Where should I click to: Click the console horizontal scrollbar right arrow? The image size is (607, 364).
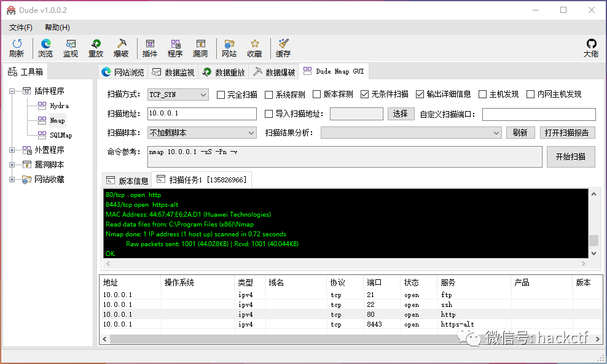584,264
